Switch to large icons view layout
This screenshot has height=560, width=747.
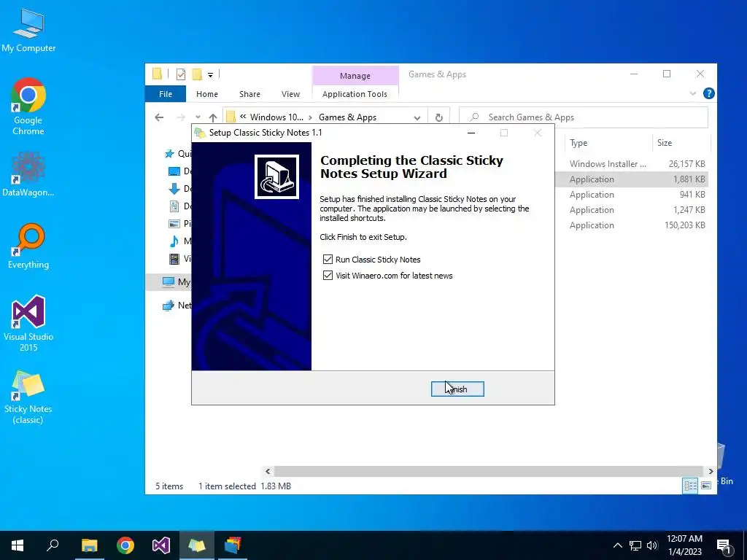click(x=706, y=486)
